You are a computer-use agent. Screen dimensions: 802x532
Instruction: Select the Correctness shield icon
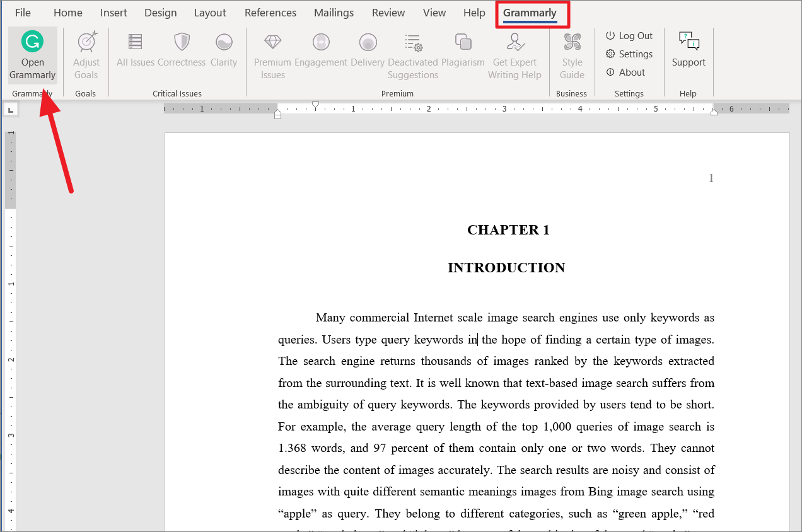182,43
